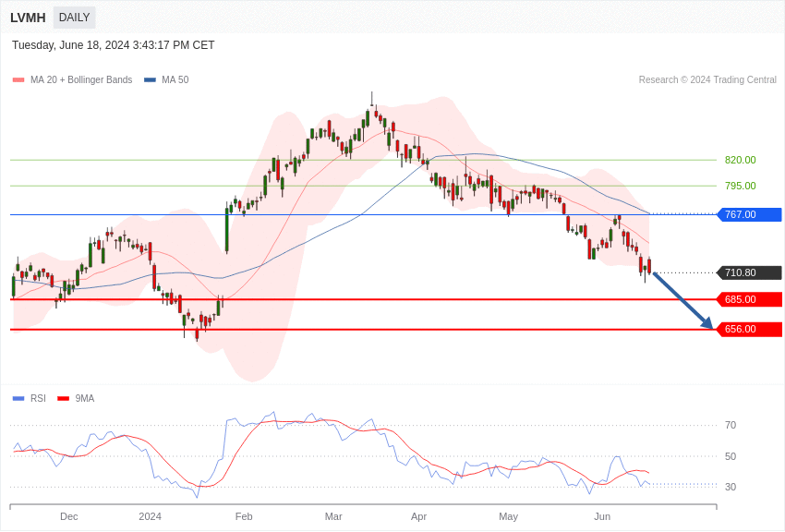This screenshot has width=785, height=532.
Task: Select the green 795.00 resistance label
Action: click(x=740, y=186)
